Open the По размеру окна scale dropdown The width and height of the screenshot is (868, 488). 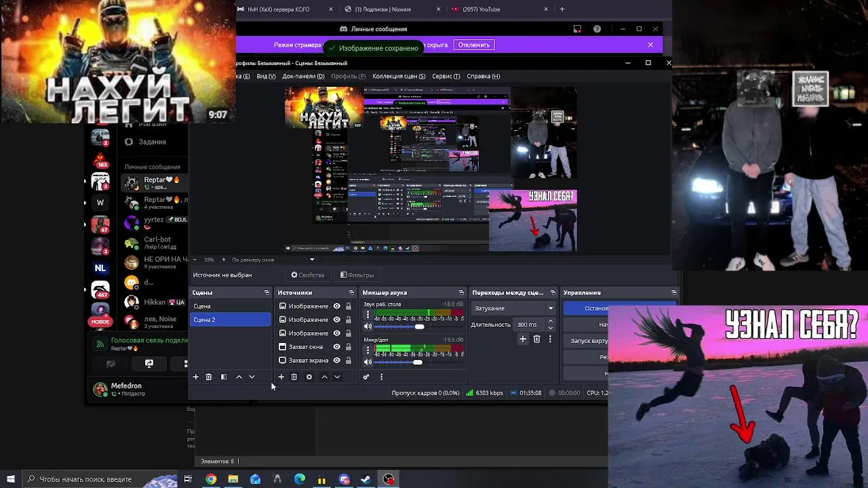273,260
